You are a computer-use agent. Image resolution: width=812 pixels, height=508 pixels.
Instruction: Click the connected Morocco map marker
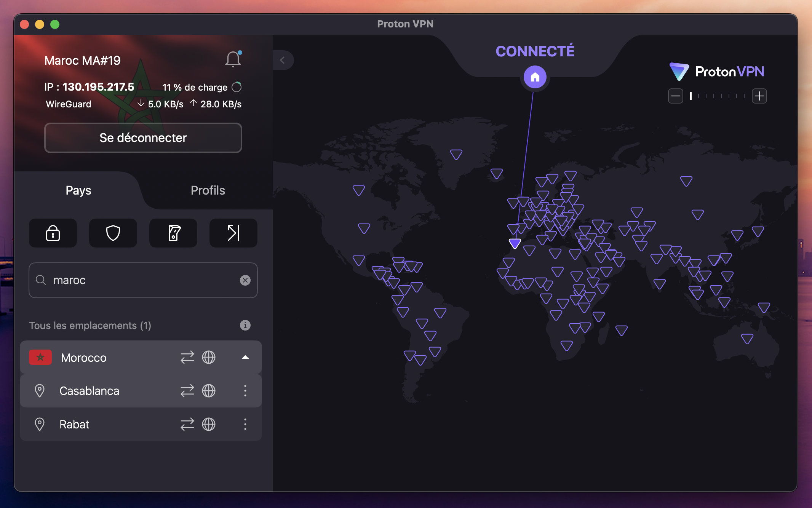[x=515, y=243]
